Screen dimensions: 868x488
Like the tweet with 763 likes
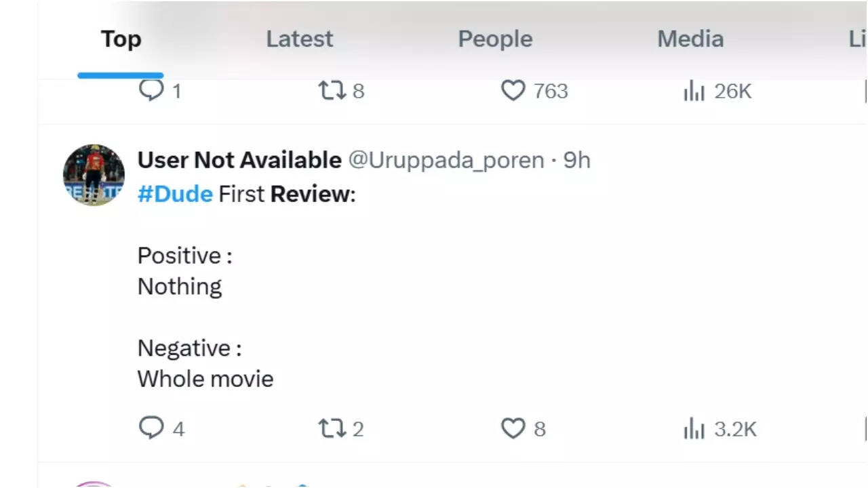point(513,90)
